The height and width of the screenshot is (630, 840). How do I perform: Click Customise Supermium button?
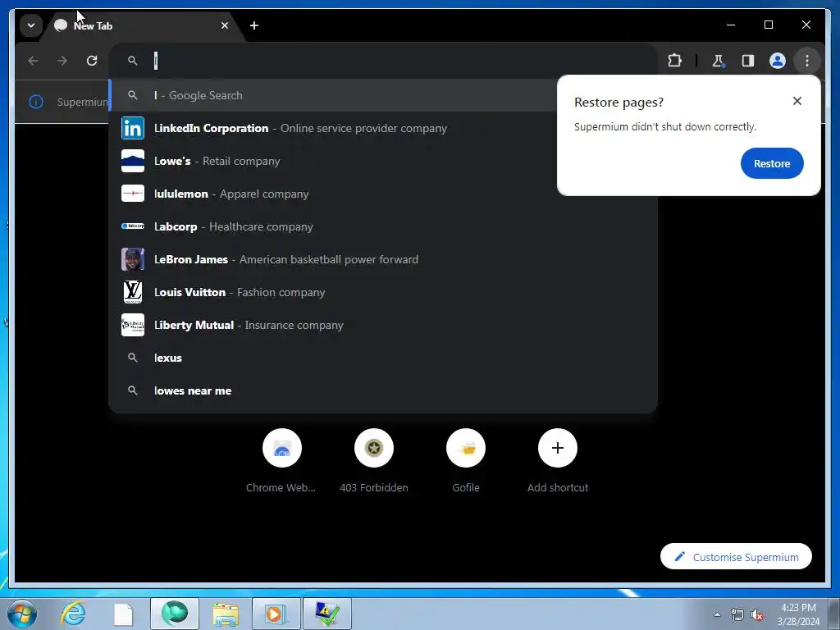tap(736, 557)
